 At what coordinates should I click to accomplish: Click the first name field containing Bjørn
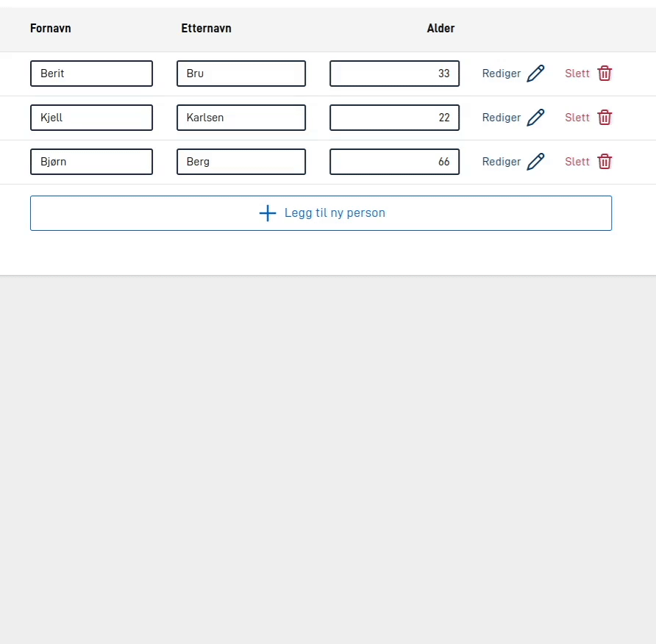coord(91,162)
